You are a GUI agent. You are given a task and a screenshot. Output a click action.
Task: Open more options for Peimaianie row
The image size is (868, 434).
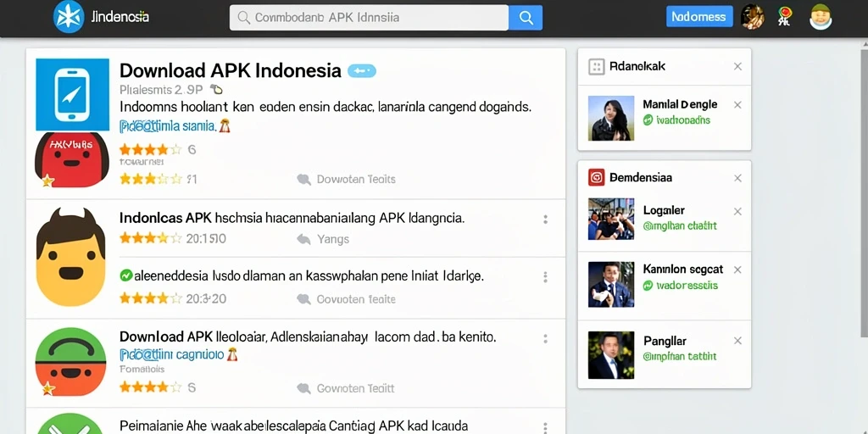pyautogui.click(x=545, y=427)
